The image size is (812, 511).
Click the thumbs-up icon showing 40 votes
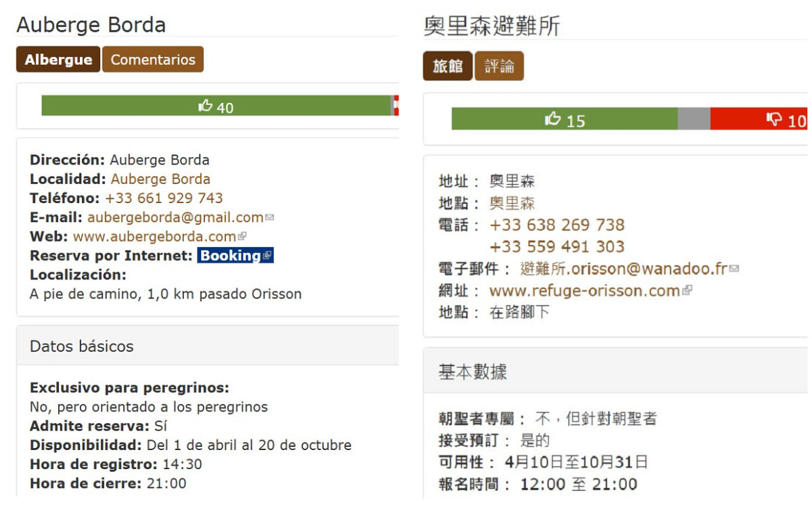pos(206,106)
